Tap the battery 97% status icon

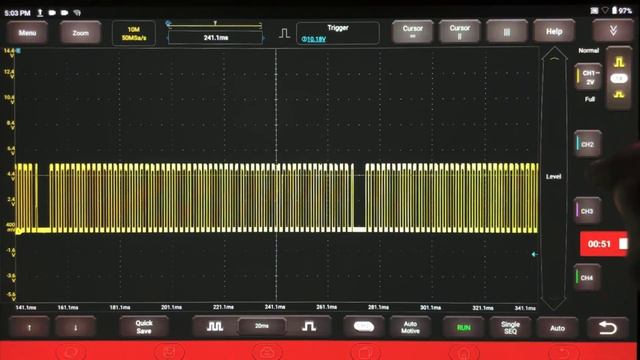point(622,11)
